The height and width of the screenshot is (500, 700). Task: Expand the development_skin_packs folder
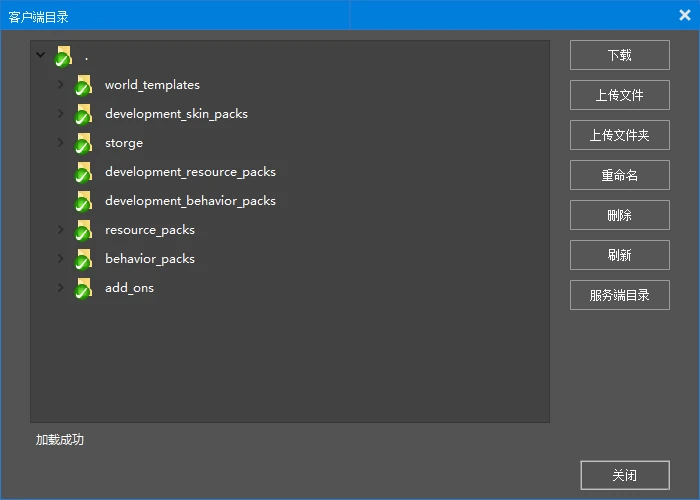61,113
